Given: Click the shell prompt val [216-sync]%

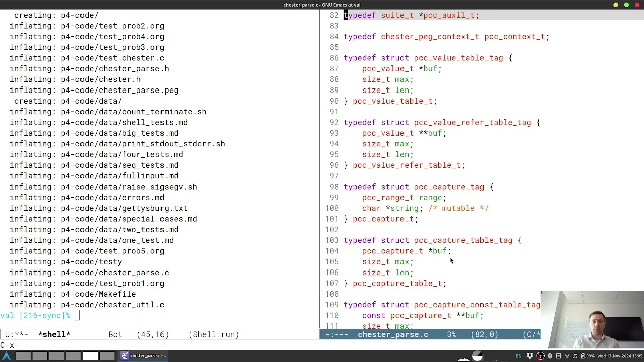Looking at the screenshot, I should (35, 315).
